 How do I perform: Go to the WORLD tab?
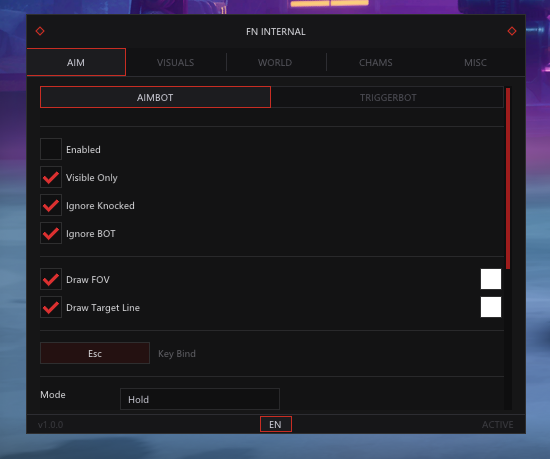click(275, 62)
